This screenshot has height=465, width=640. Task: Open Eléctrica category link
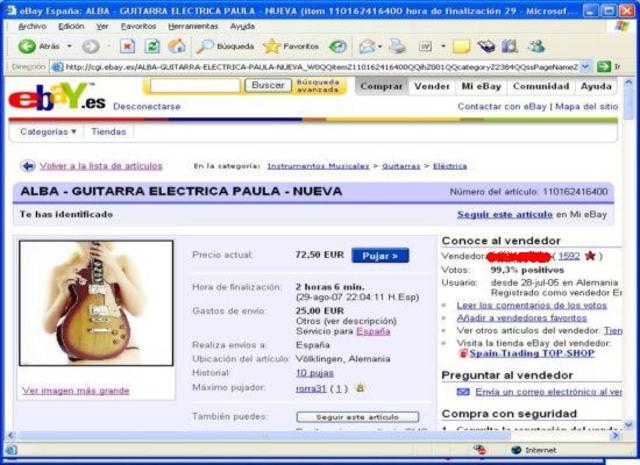(450, 166)
